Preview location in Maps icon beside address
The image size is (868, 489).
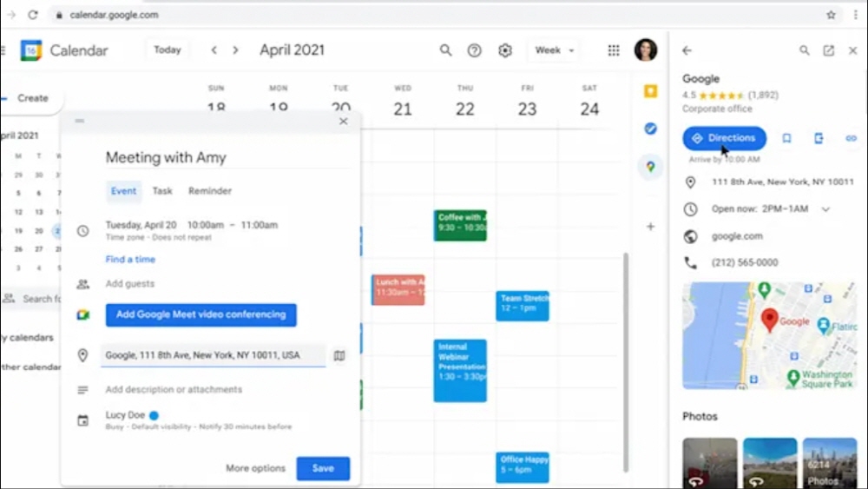point(339,355)
